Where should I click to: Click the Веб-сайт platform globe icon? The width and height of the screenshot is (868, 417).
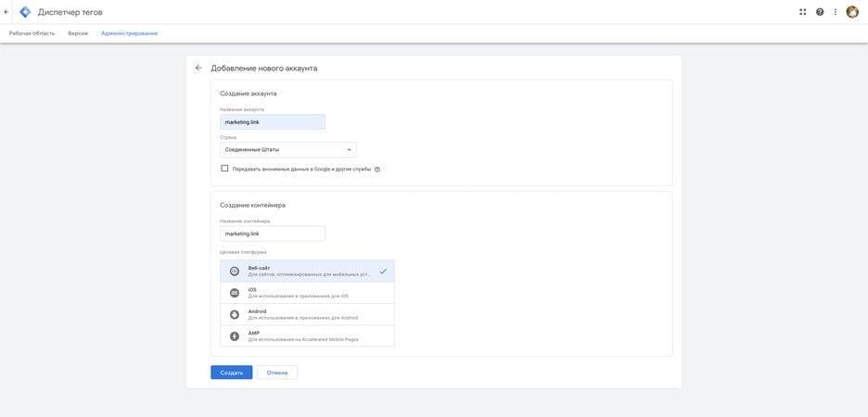tap(235, 271)
